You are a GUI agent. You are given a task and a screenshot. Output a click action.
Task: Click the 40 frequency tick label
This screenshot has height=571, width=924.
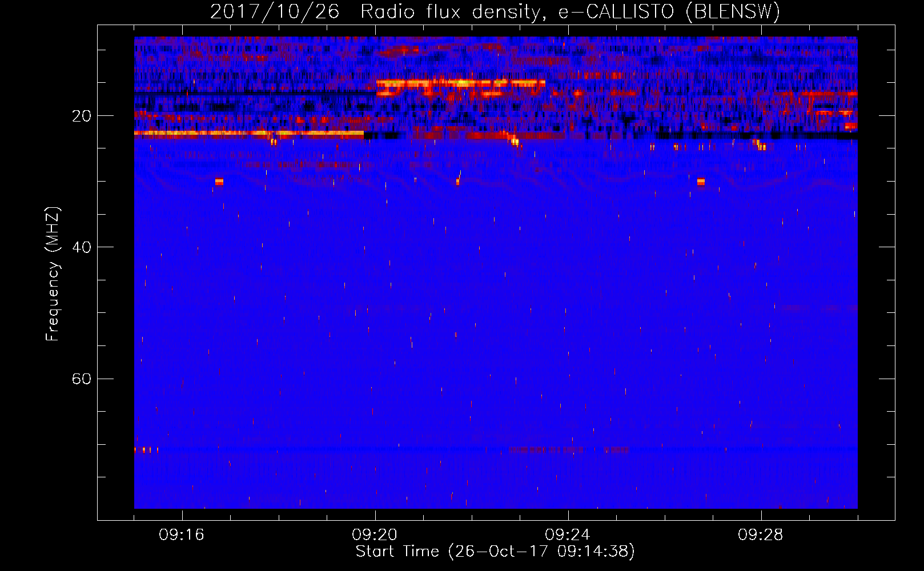(x=81, y=247)
